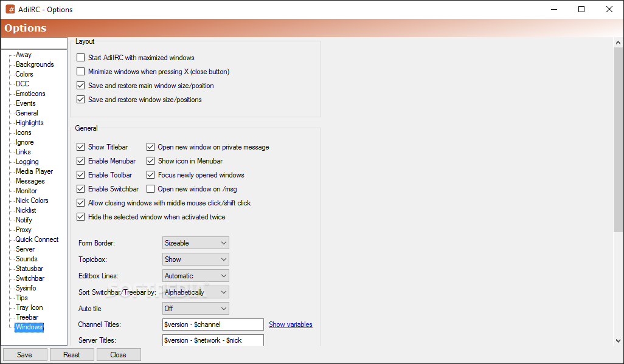The width and height of the screenshot is (624, 364).
Task: Open the Nicklist options page
Action: (26, 210)
